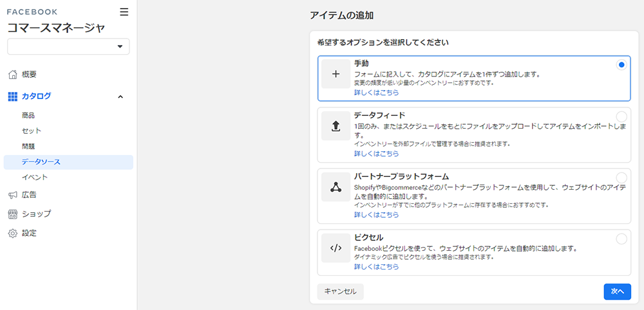This screenshot has height=310, width=644.
Task: Go to セット in catalog submenu
Action: click(x=32, y=131)
